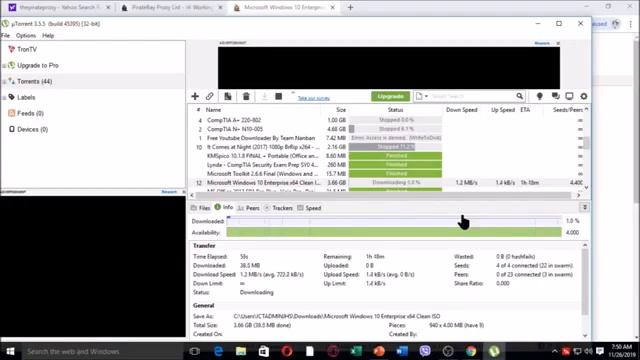Start the torrent with download arrow icon
This screenshot has height=360, width=640.
coord(264,96)
